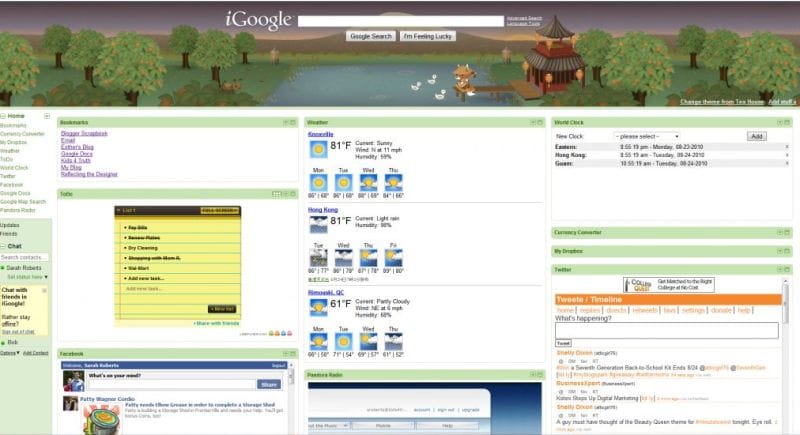This screenshot has height=435, width=800.
Task: Click the grid icon in ToDo header
Action: pyautogui.click(x=277, y=194)
